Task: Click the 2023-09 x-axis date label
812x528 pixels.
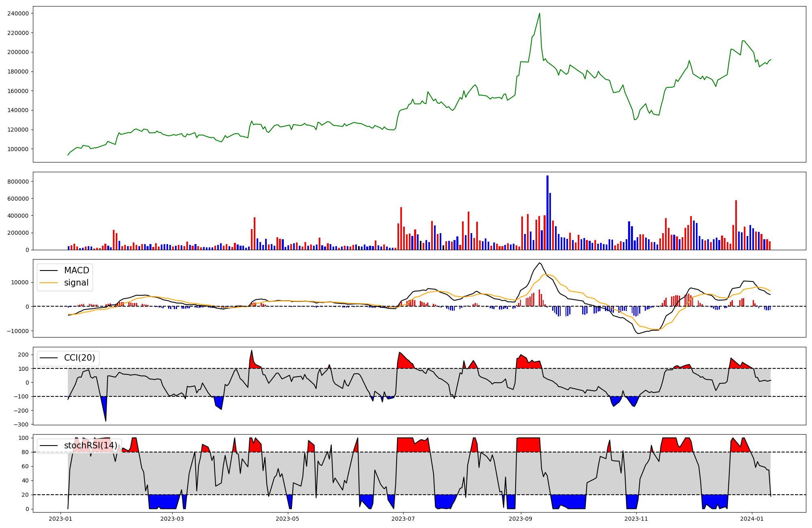Action: coord(520,519)
